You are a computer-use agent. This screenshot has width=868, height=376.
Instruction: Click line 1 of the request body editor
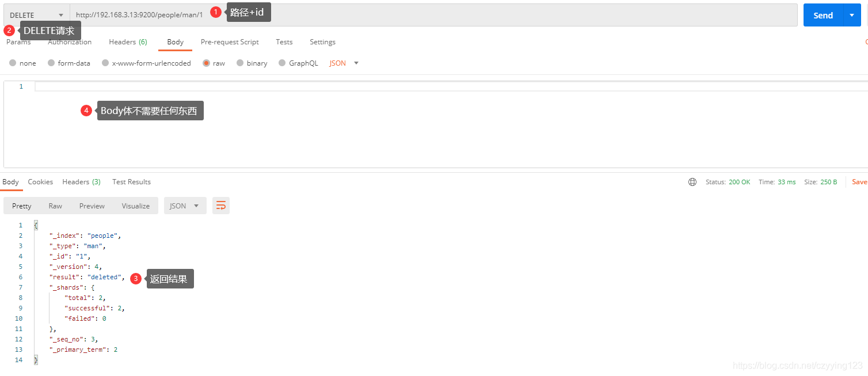click(x=451, y=86)
